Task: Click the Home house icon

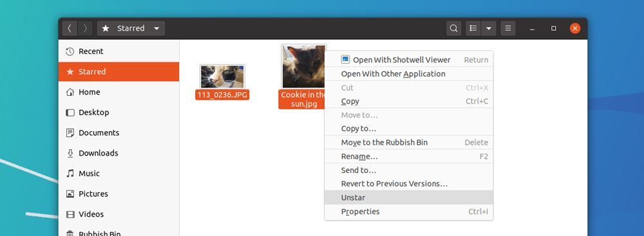Action: (70, 92)
